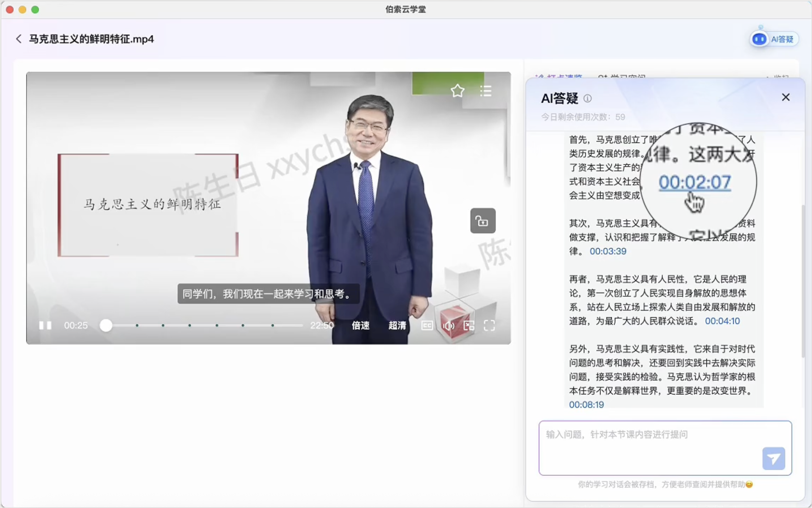Screen dimensions: 812x508
Task: Send question with paper plane icon
Action: pos(773,458)
